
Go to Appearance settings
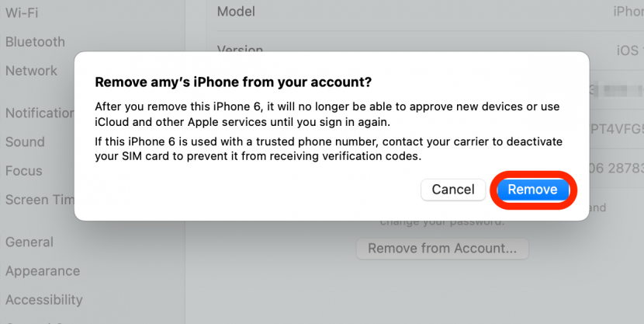pyautogui.click(x=43, y=271)
